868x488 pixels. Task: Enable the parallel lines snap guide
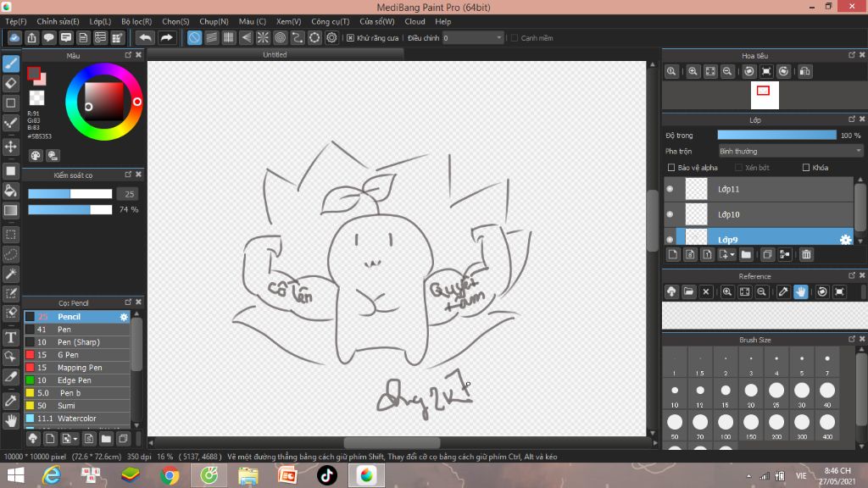click(211, 37)
